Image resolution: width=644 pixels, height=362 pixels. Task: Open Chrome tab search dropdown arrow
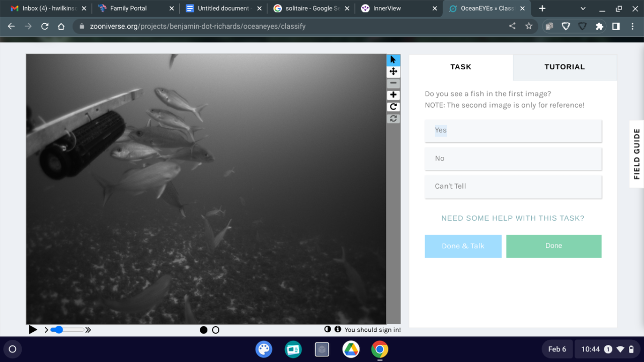click(583, 9)
